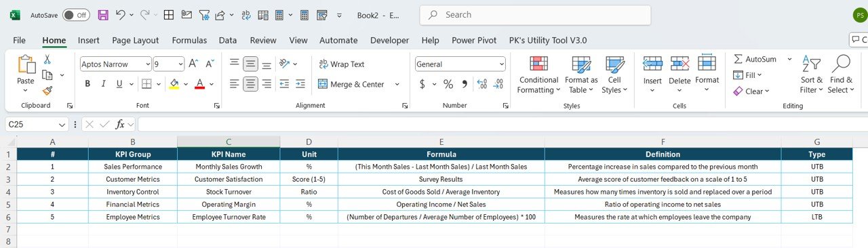Select the "Stock Turnover" cell
Viewport: 868px width, 248px height.
coord(229,192)
